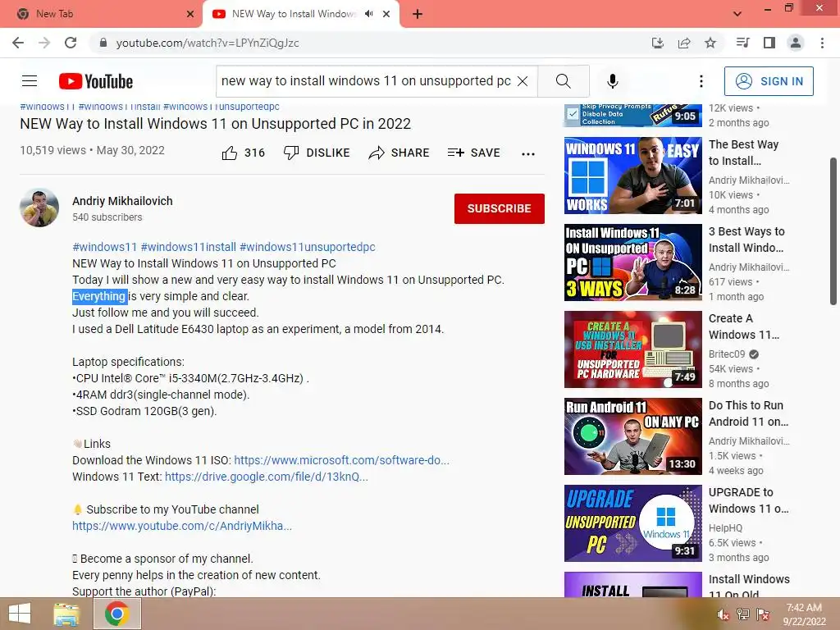Click 'Do This to Run Android 11 on...' title
The width and height of the screenshot is (840, 630).
click(x=748, y=413)
